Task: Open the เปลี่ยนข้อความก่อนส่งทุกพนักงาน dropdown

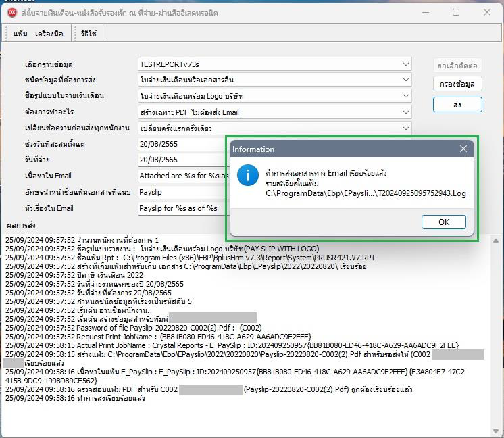Action: [x=405, y=128]
